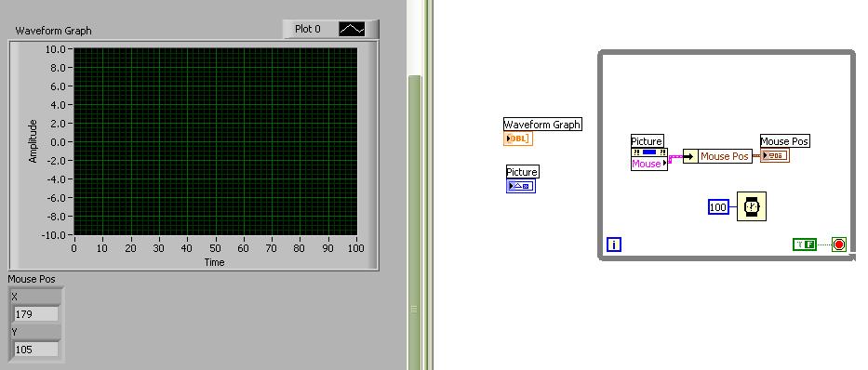This screenshot has width=868, height=370.
Task: Click the Plot 0 legend label
Action: [308, 29]
